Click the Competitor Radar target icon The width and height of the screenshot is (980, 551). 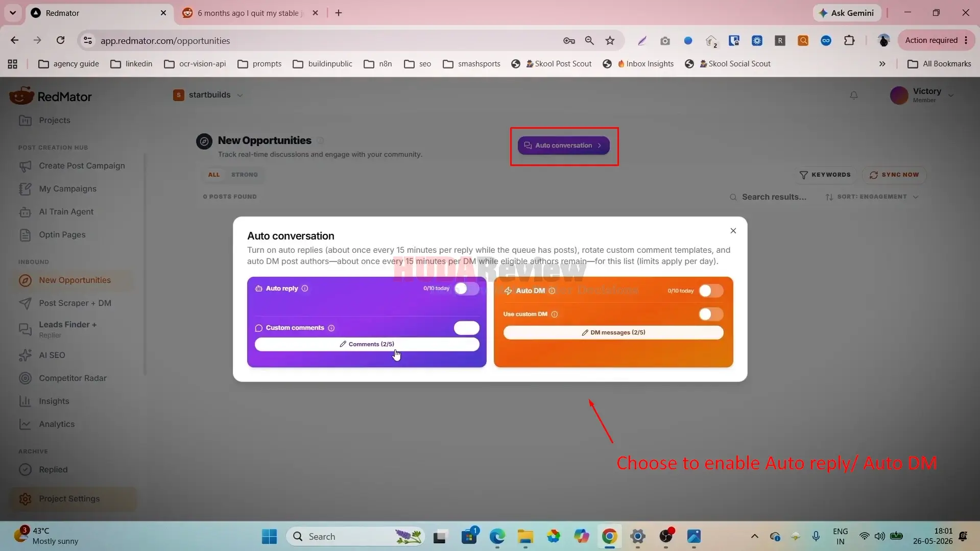click(x=25, y=378)
